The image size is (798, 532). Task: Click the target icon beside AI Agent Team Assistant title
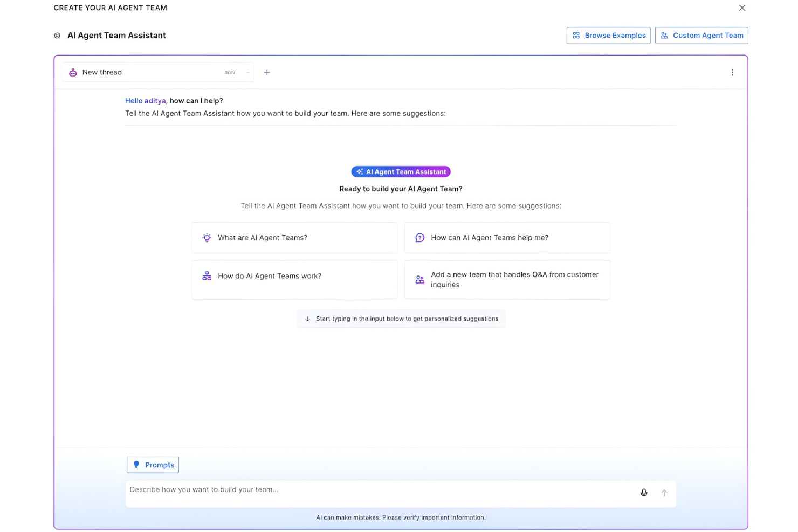[x=57, y=35]
